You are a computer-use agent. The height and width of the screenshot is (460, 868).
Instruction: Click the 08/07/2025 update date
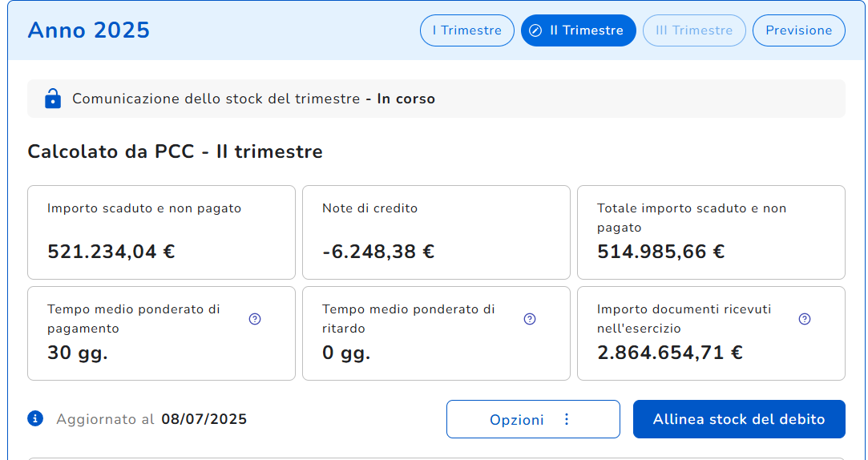click(204, 419)
